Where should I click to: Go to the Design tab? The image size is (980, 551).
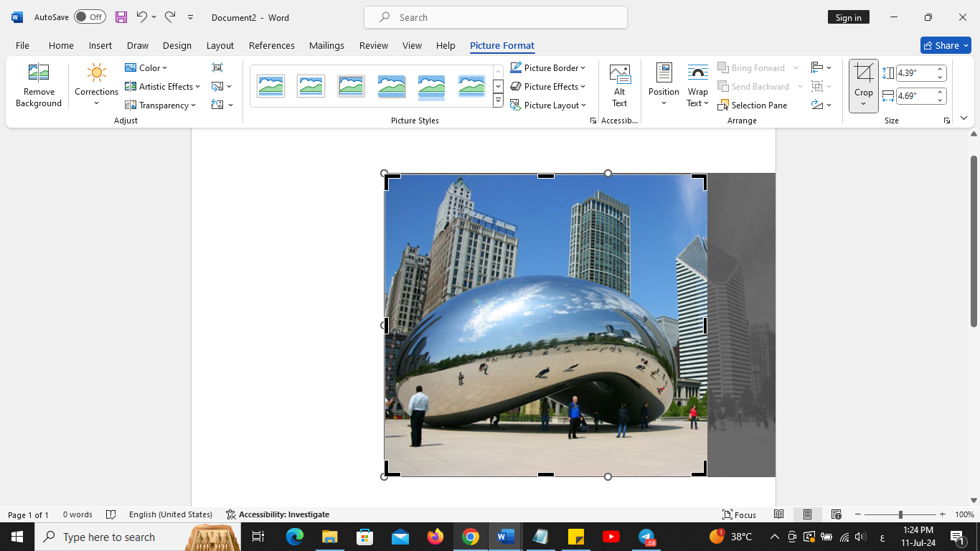[x=176, y=45]
